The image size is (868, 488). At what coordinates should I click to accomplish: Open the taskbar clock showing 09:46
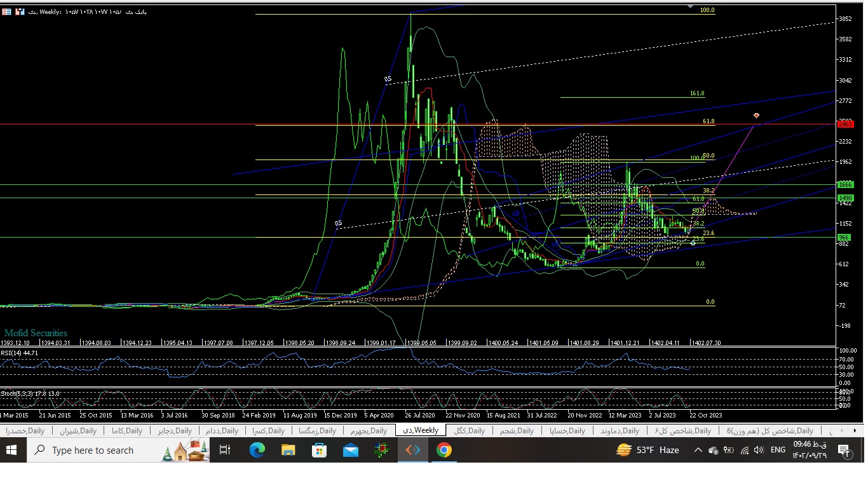coord(810,450)
